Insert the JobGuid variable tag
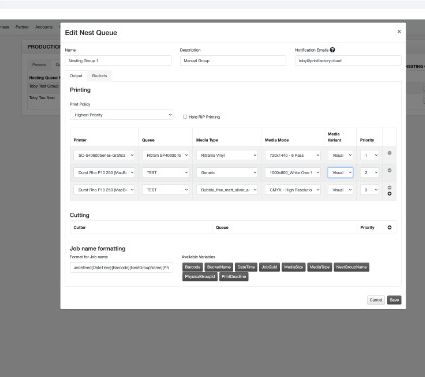Viewport: 425px width, 377px height. pyautogui.click(x=269, y=267)
